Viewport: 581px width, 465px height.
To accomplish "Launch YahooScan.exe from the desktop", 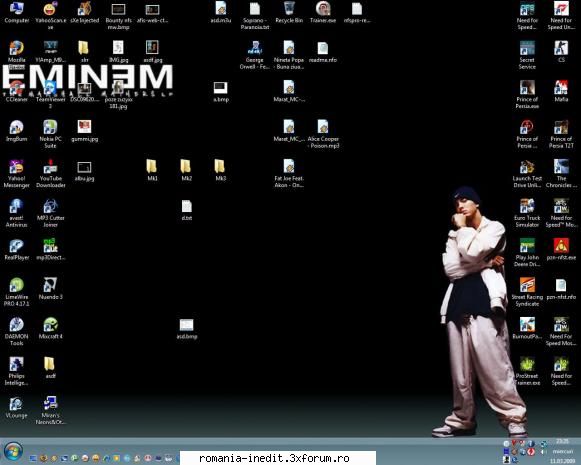I will (x=50, y=15).
